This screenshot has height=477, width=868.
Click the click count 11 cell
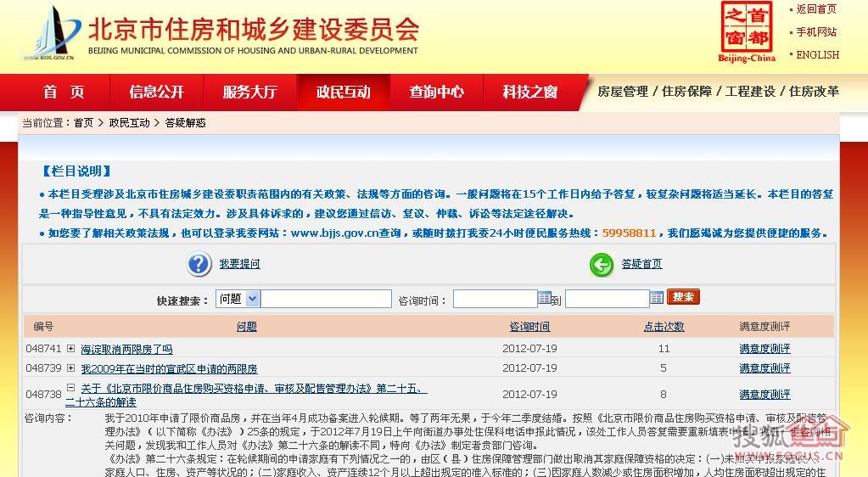tap(664, 349)
